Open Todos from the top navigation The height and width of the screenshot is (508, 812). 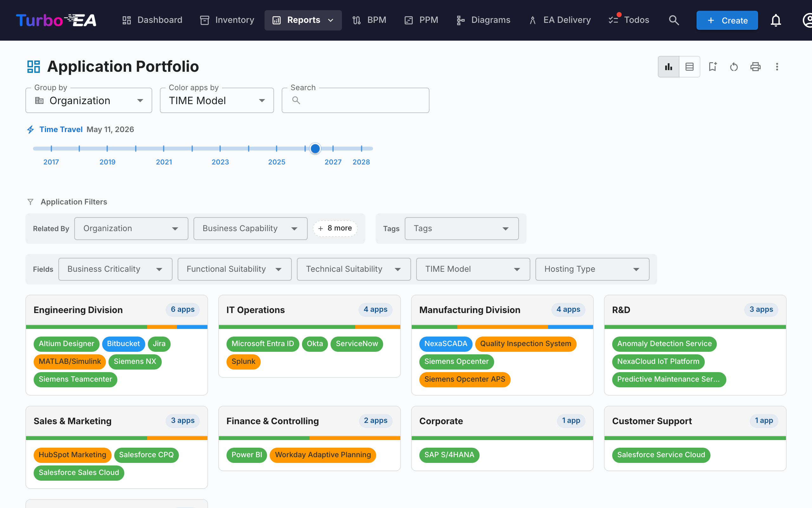(629, 20)
